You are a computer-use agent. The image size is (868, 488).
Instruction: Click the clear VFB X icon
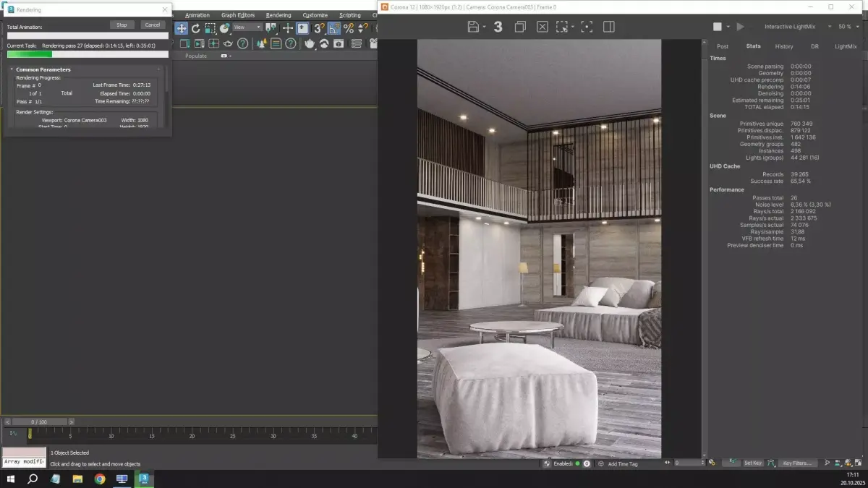(x=542, y=27)
